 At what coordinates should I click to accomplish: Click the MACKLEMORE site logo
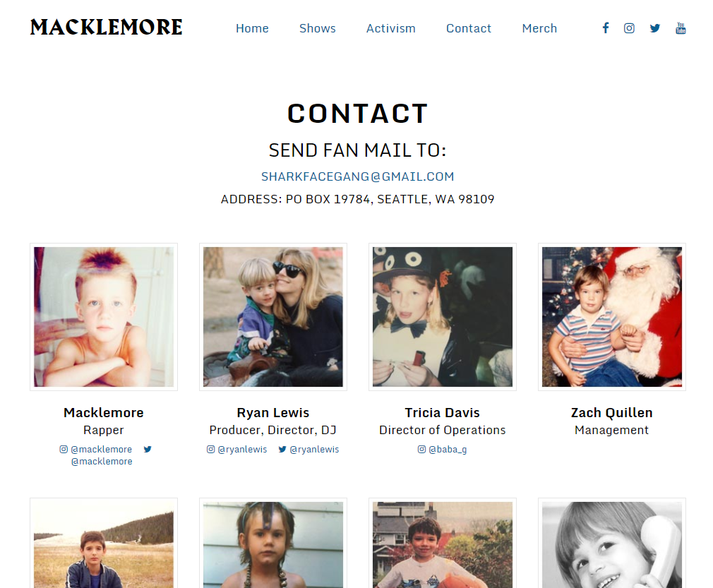pyautogui.click(x=107, y=28)
